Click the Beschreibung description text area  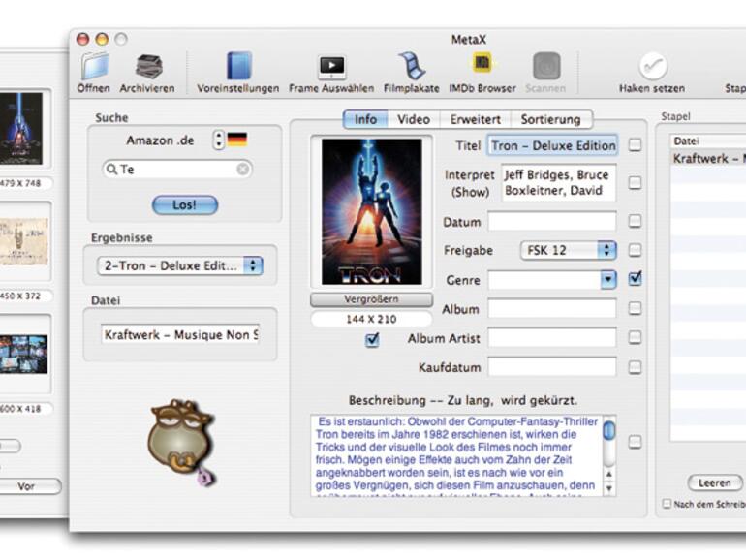pos(456,455)
